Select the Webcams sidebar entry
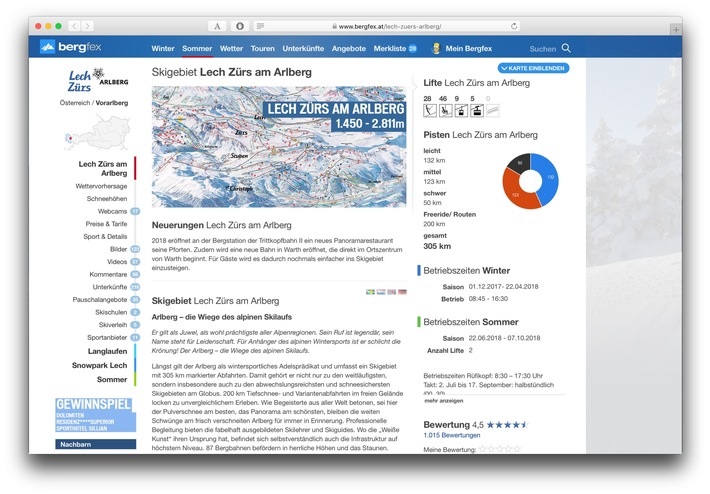Viewport: 710px width, 494px height. 112,211
